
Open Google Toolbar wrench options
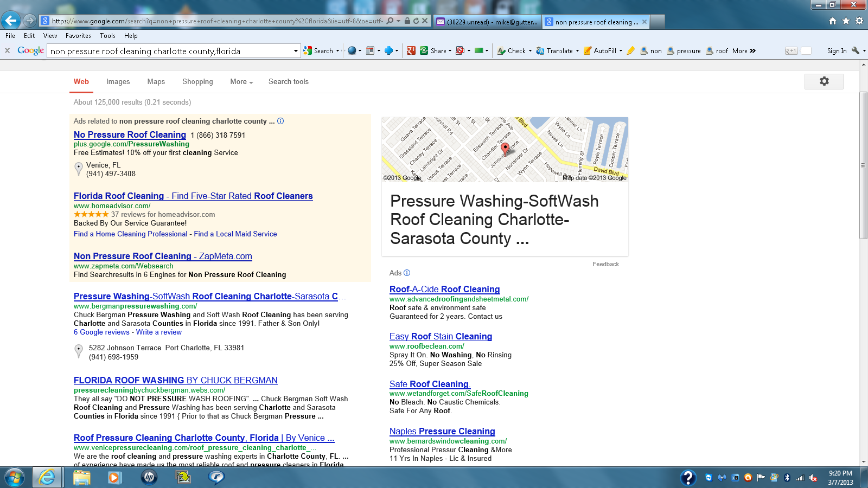(856, 50)
